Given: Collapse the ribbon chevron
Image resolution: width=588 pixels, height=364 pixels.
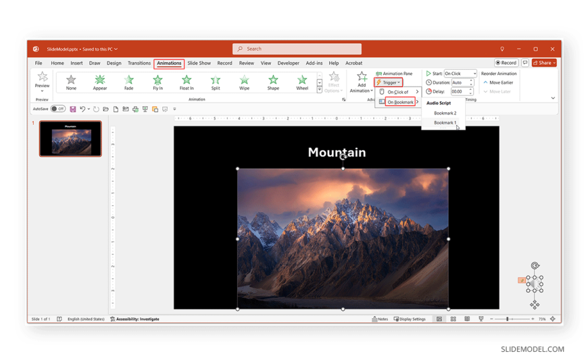Looking at the screenshot, I should [553, 98].
